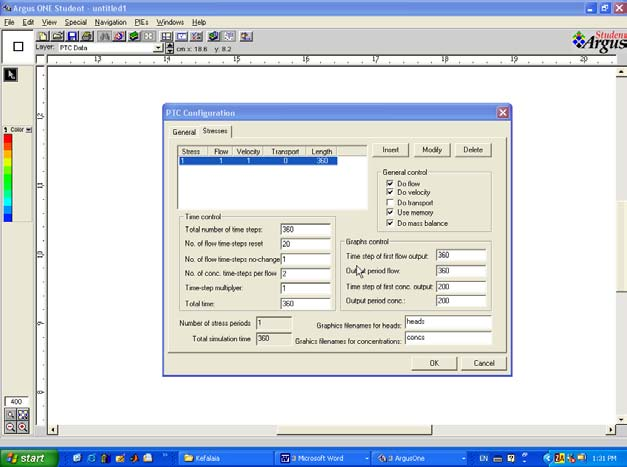Open the Layer PTC Data dropdown

158,48
